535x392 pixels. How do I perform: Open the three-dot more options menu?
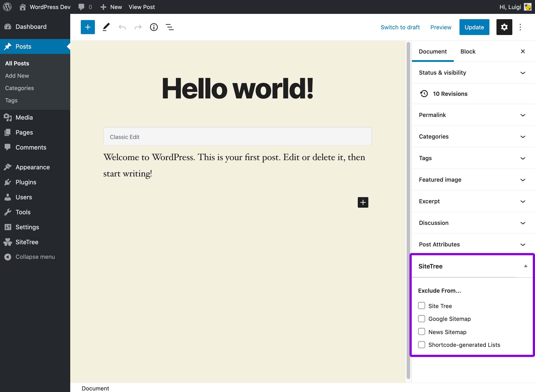[520, 27]
